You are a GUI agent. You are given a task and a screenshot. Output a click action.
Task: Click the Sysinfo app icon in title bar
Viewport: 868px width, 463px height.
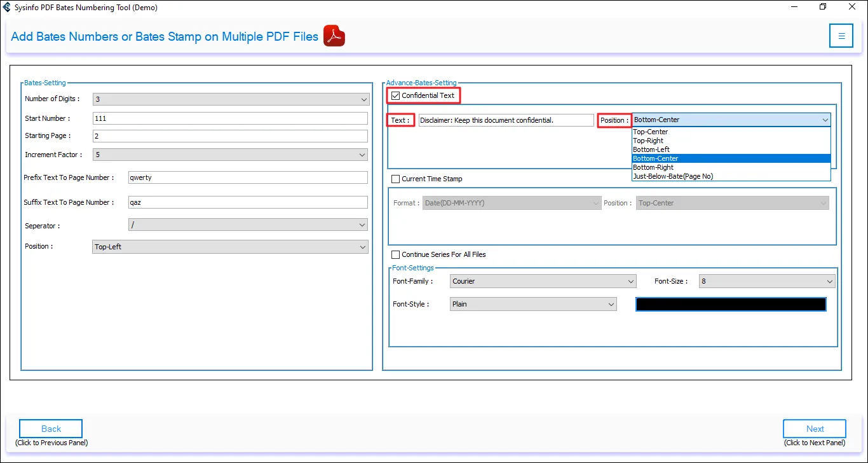[7, 8]
